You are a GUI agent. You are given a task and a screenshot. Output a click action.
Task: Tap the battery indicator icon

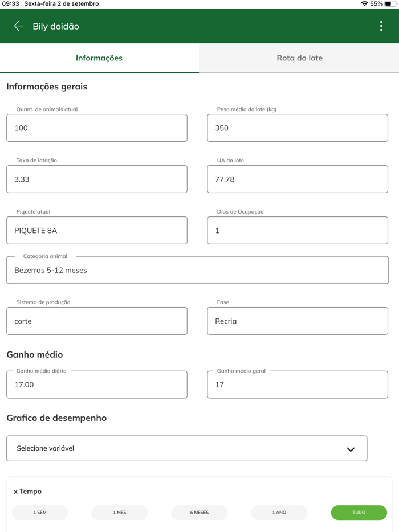pos(390,4)
